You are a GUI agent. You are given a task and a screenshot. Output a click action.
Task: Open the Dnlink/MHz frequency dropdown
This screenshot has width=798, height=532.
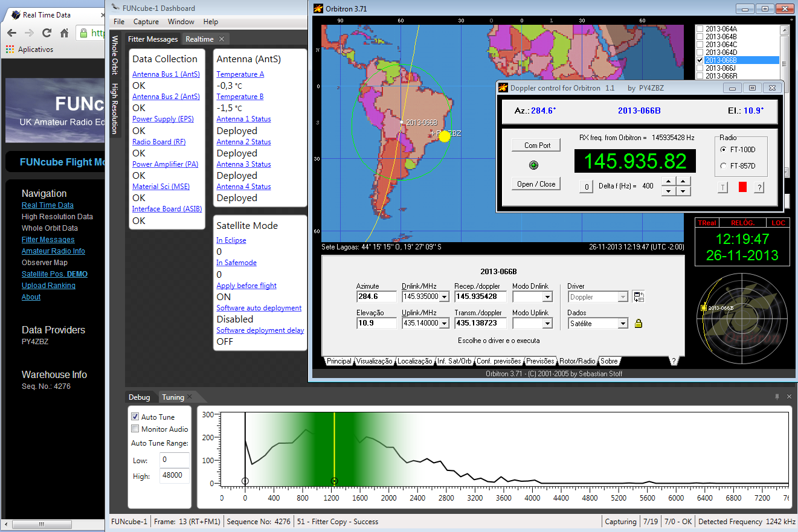pyautogui.click(x=445, y=297)
